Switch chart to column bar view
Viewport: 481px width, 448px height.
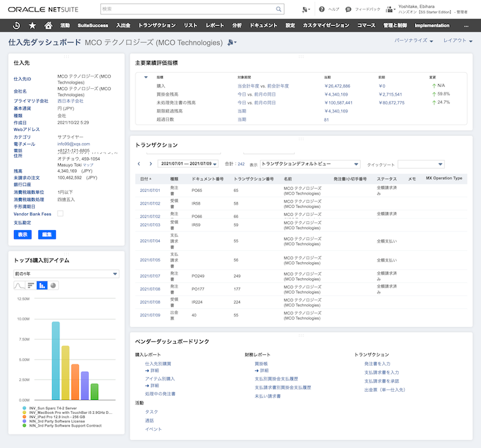(42, 286)
